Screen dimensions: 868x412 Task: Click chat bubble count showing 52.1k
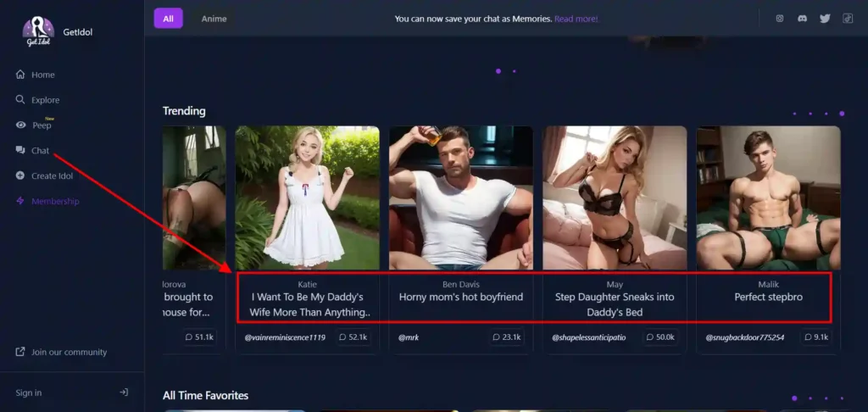(353, 337)
